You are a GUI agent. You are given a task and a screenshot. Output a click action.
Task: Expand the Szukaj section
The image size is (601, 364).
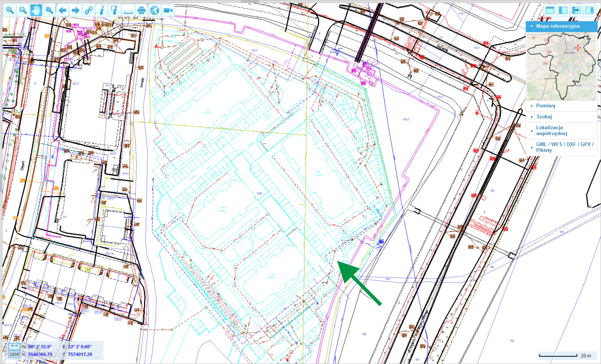pyautogui.click(x=562, y=117)
